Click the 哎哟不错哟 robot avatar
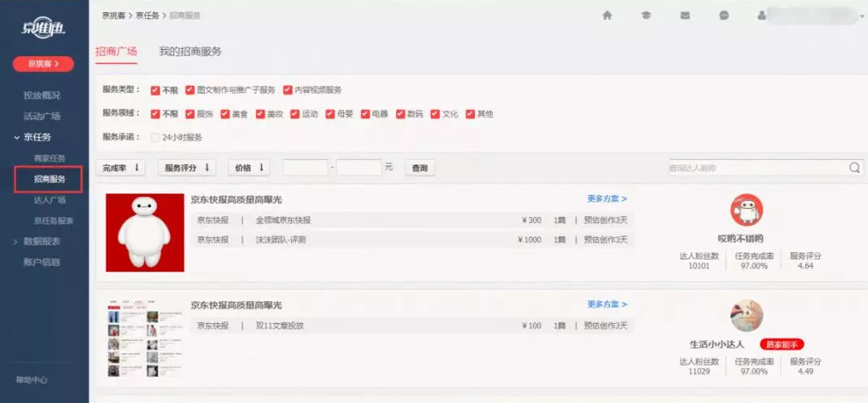This screenshot has height=403, width=868. 747,210
